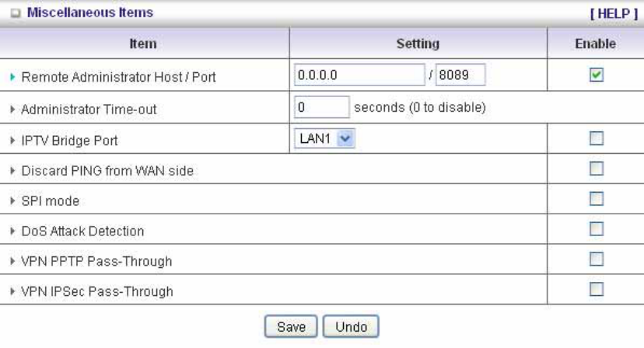The width and height of the screenshot is (644, 348).
Task: Click arrow icon beside Remote Administrator Host
Action: point(14,78)
